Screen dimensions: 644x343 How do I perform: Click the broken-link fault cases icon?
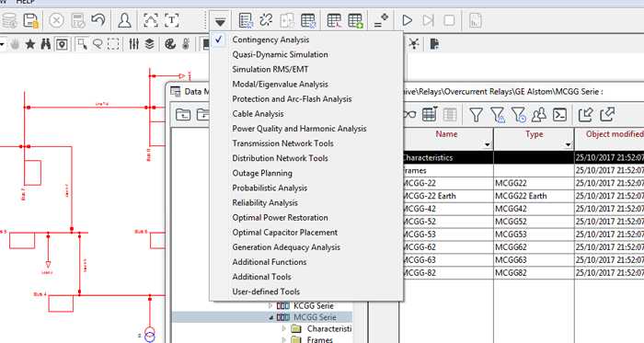click(266, 20)
